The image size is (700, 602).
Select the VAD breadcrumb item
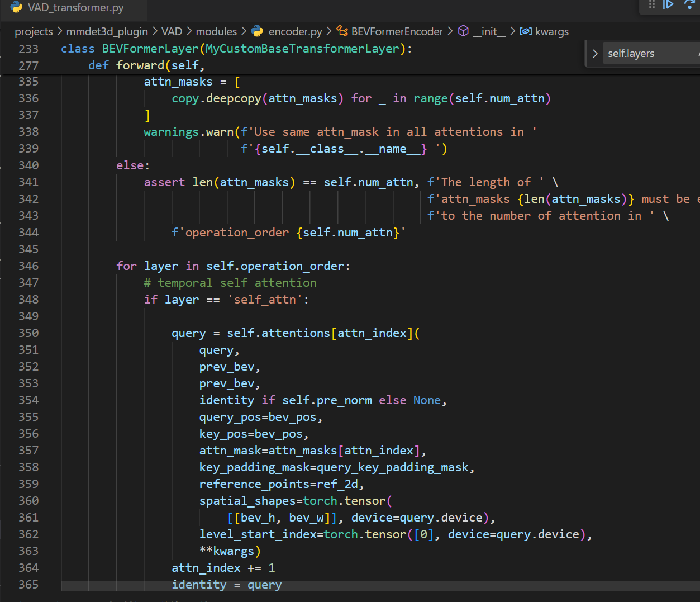click(172, 31)
